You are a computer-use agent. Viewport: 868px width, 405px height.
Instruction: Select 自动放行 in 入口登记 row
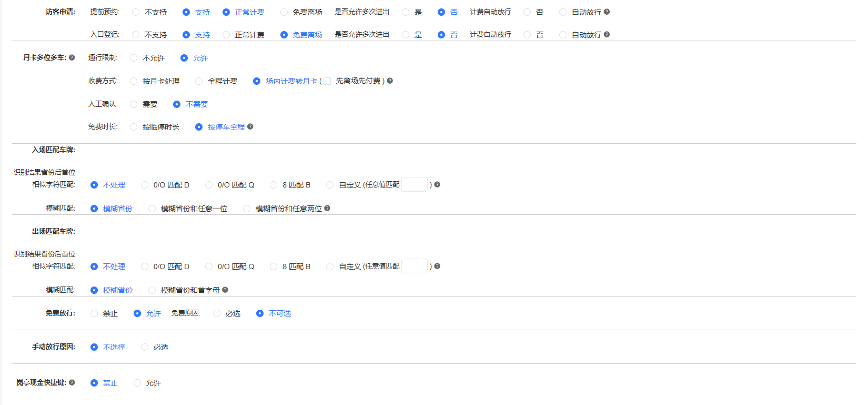click(563, 35)
